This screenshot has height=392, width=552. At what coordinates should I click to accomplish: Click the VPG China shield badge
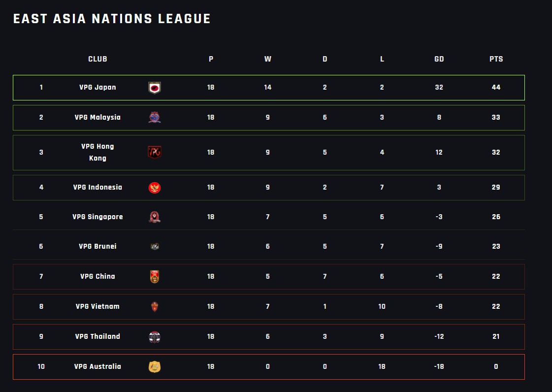click(x=155, y=277)
